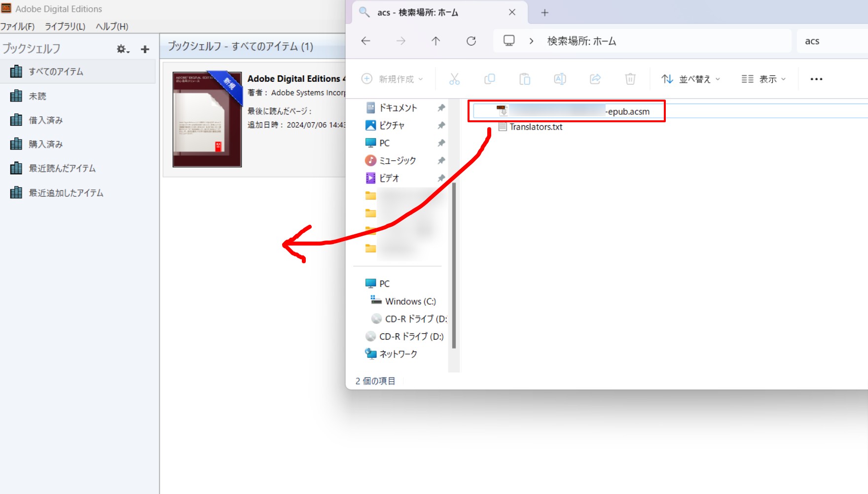The height and width of the screenshot is (494, 868).
Task: Add a new bookshelf with the plus icon
Action: (x=145, y=49)
